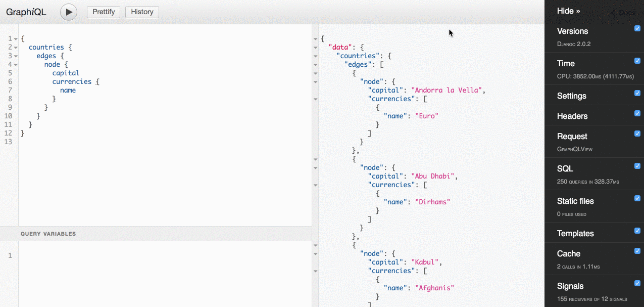The height and width of the screenshot is (307, 644).
Task: Open the Time panel with CPU stats
Action: pos(566,63)
